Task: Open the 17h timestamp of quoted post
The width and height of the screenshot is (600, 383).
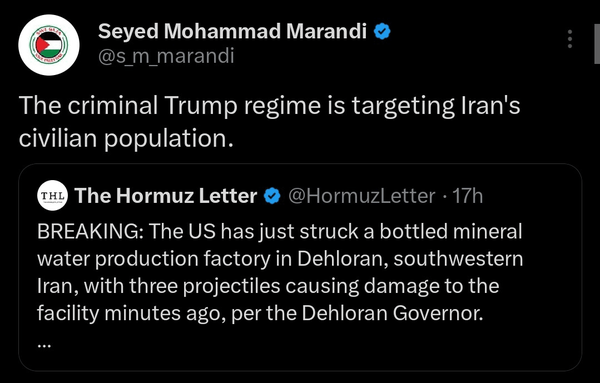Action: click(x=468, y=196)
